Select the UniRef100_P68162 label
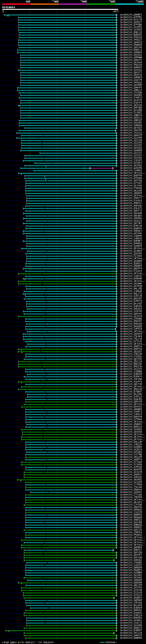 [x=131, y=82]
